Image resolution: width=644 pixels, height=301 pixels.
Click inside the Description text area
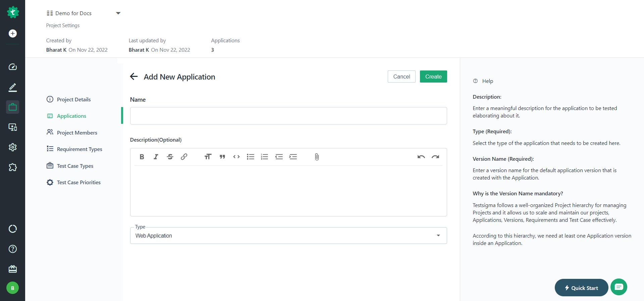pyautogui.click(x=288, y=191)
